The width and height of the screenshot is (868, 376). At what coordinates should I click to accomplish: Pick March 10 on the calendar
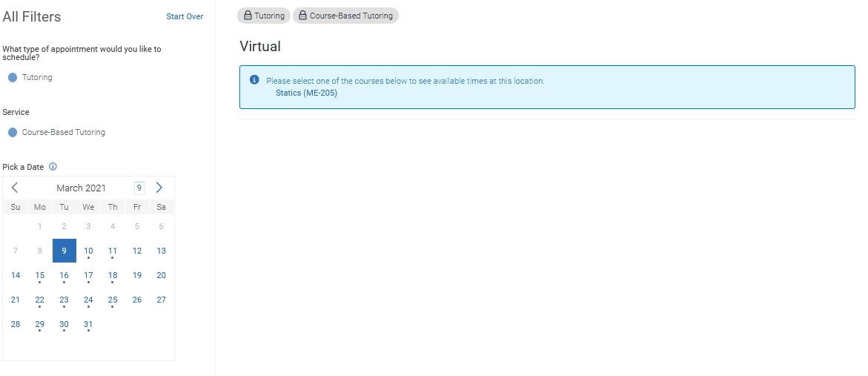click(x=88, y=251)
